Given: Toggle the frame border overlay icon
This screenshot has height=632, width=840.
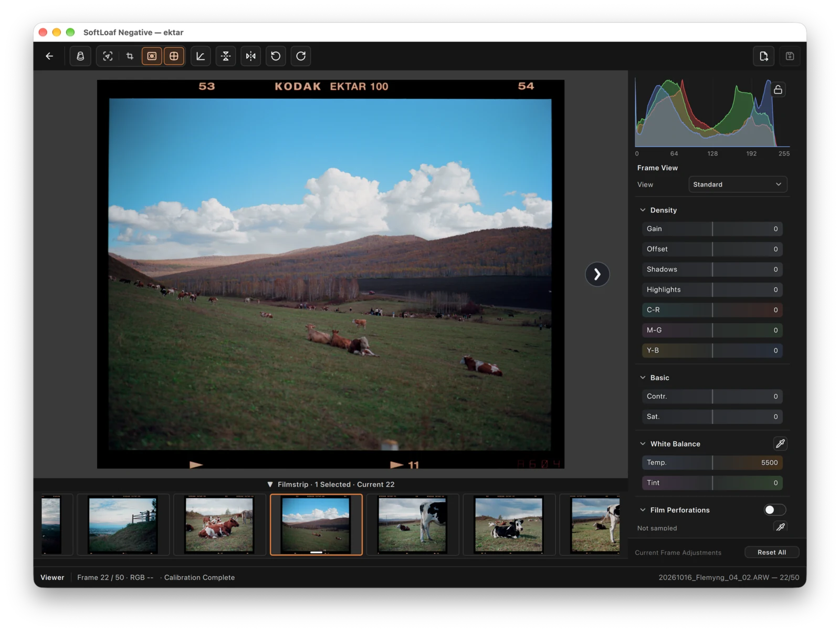Looking at the screenshot, I should click(x=152, y=56).
